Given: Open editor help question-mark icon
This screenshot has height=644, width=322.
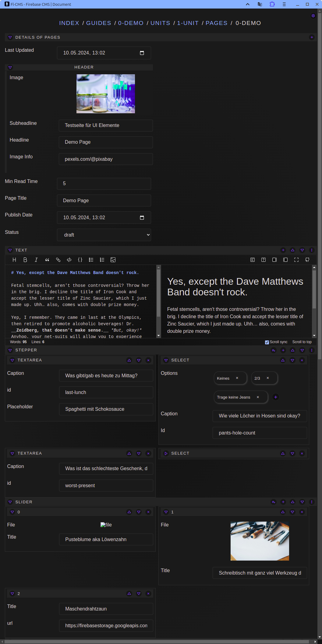Looking at the screenshot, I should 264,260.
